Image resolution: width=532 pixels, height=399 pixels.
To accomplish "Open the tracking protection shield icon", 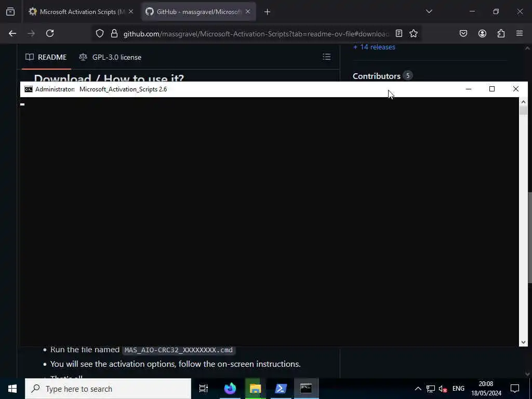I will 99,33.
